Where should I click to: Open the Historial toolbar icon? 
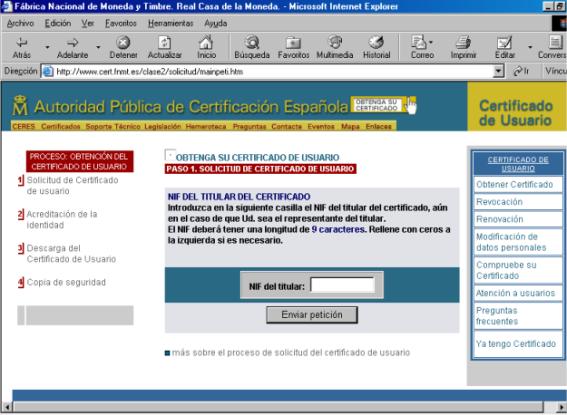click(376, 42)
